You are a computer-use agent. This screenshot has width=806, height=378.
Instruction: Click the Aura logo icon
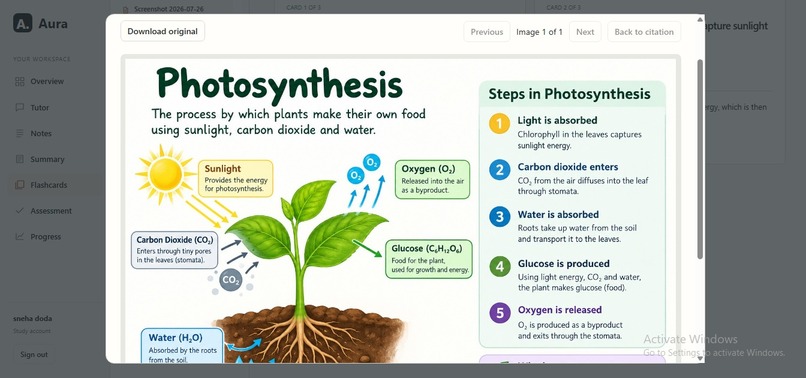coord(23,24)
